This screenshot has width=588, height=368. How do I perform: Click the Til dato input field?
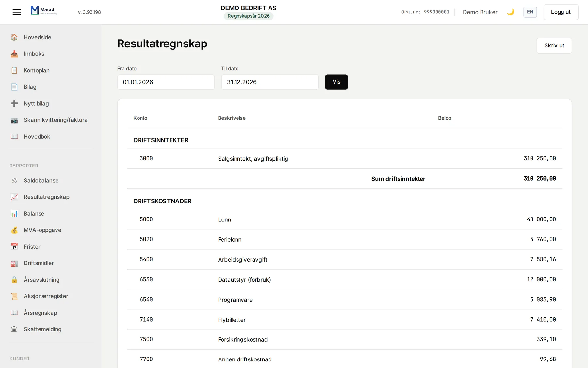tap(270, 82)
